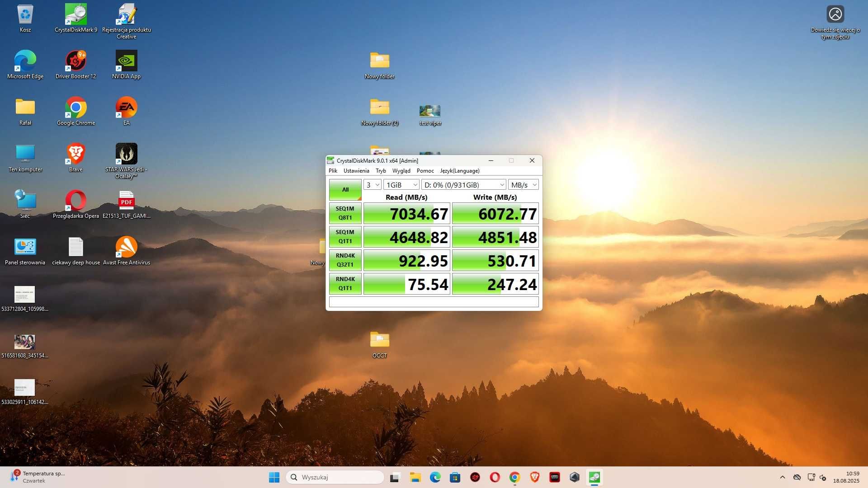The height and width of the screenshot is (488, 868).
Task: Open Microsoft Store from the taskbar
Action: tap(455, 477)
